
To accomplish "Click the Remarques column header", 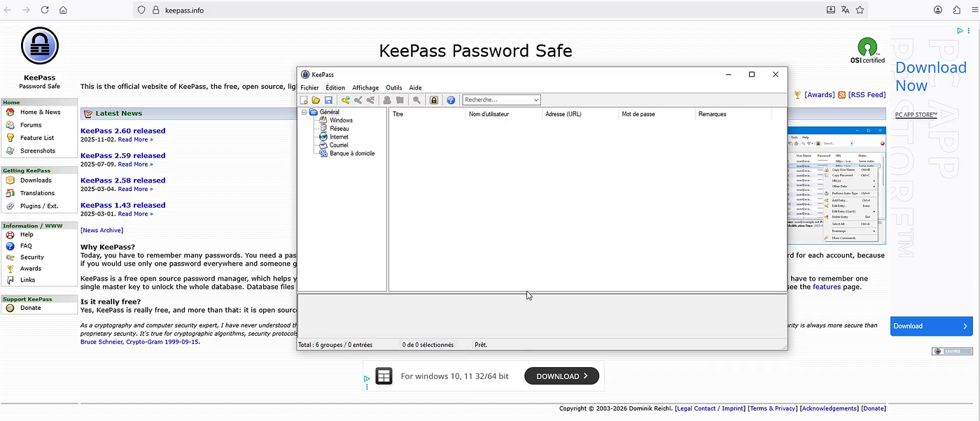I will click(733, 114).
